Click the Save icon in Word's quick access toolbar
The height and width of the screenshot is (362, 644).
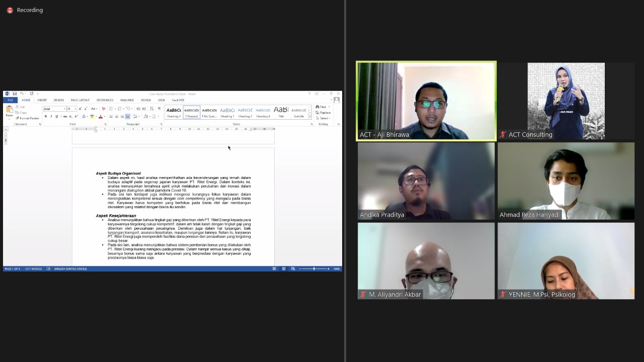coord(15,94)
